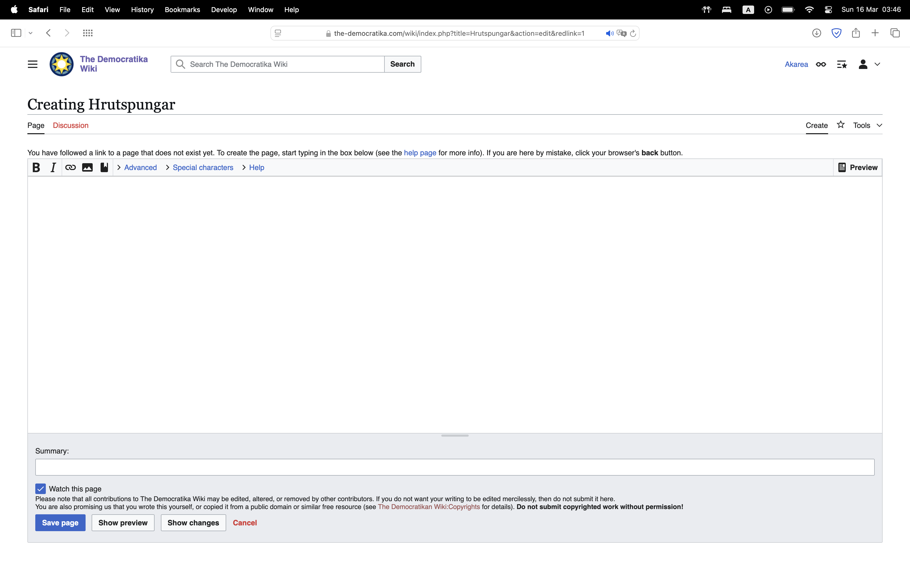The height and width of the screenshot is (588, 910).
Task: Click the insert link icon
Action: (x=70, y=167)
